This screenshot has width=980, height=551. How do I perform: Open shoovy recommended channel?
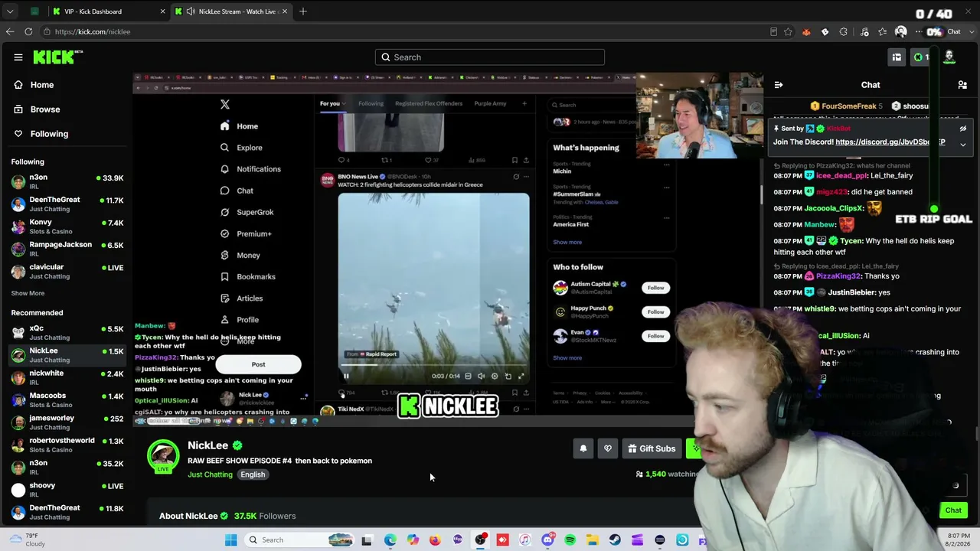pos(67,490)
